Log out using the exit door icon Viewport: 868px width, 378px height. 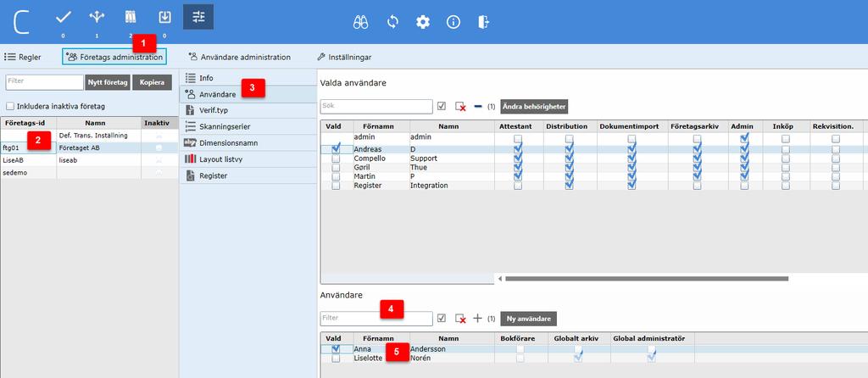pos(483,22)
